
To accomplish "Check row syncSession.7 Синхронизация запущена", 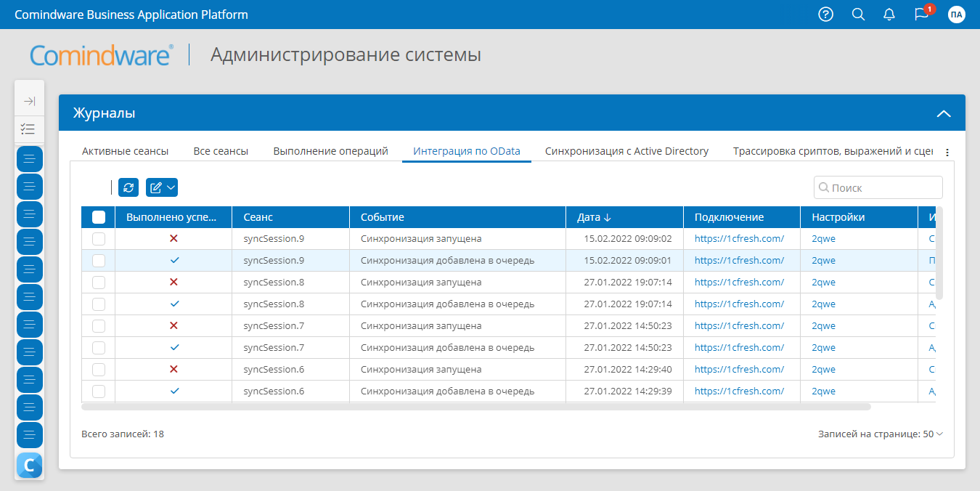I will [99, 326].
